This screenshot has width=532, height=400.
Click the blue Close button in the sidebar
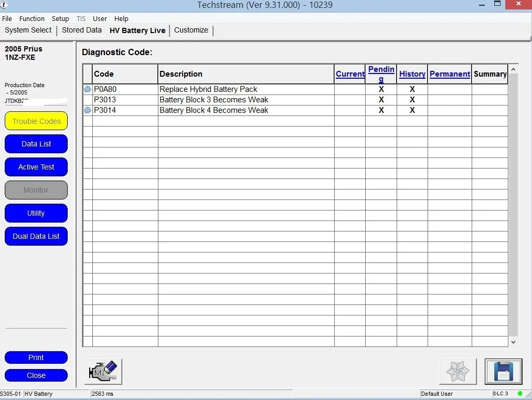(36, 375)
